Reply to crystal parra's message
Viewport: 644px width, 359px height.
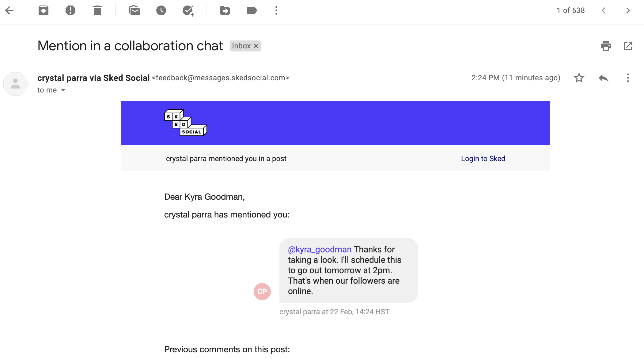603,78
